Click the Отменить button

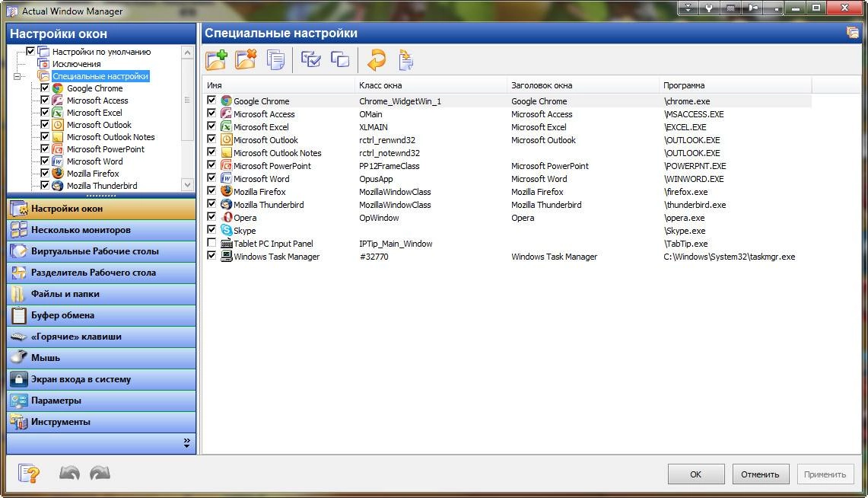(760, 474)
